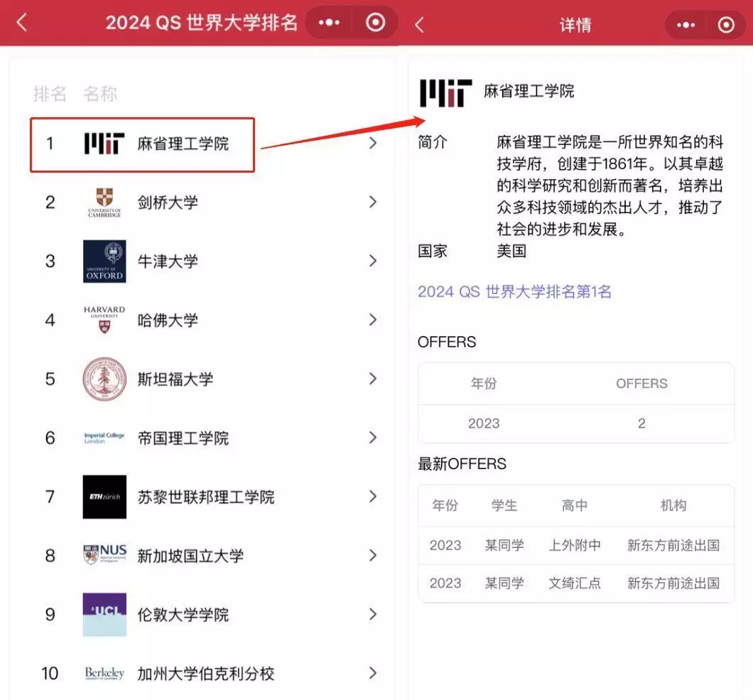
Task: Click the Imperial College London logo
Action: click(x=104, y=438)
